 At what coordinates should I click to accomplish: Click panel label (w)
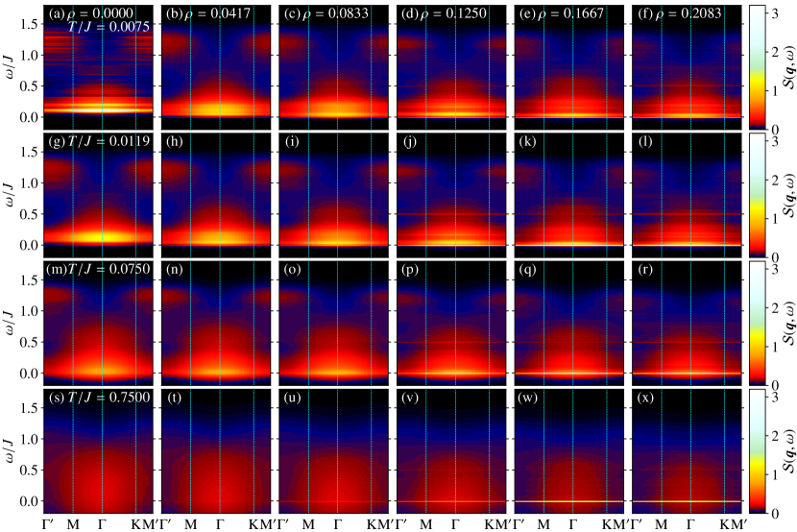pos(529,398)
